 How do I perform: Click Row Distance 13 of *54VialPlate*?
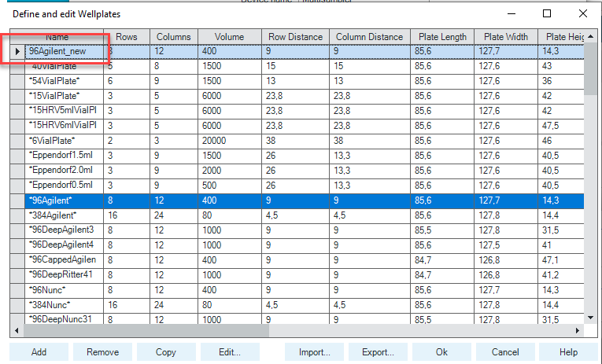(x=296, y=81)
